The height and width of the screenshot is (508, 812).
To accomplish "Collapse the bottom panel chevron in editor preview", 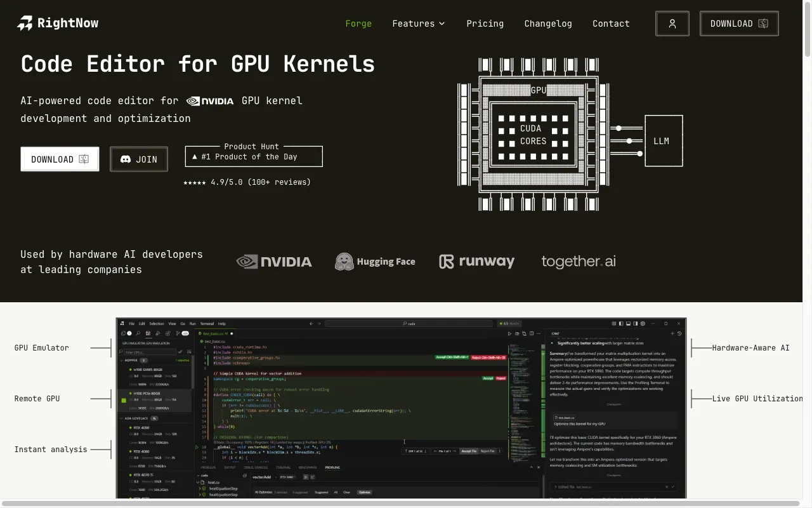I will [x=532, y=467].
